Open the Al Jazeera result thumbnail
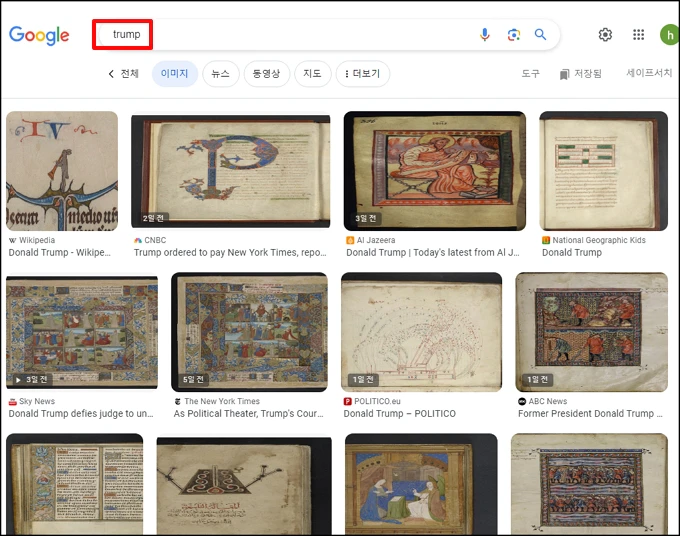This screenshot has width=680, height=536. click(435, 171)
